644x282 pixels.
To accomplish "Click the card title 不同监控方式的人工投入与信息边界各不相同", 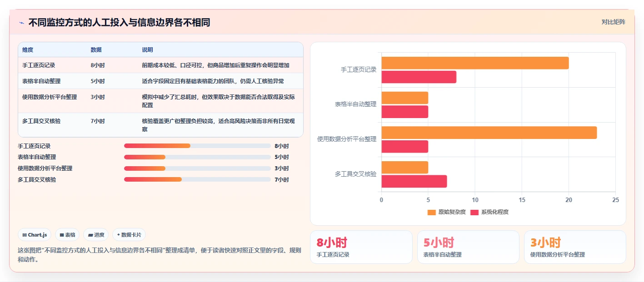I will click(119, 22).
